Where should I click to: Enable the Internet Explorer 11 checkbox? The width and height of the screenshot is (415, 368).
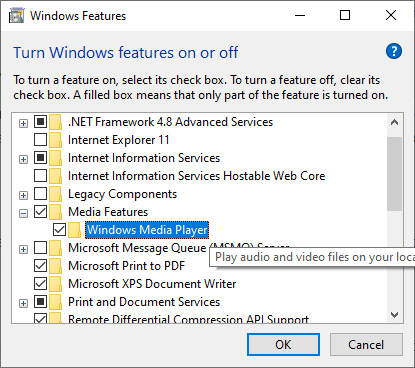point(40,140)
